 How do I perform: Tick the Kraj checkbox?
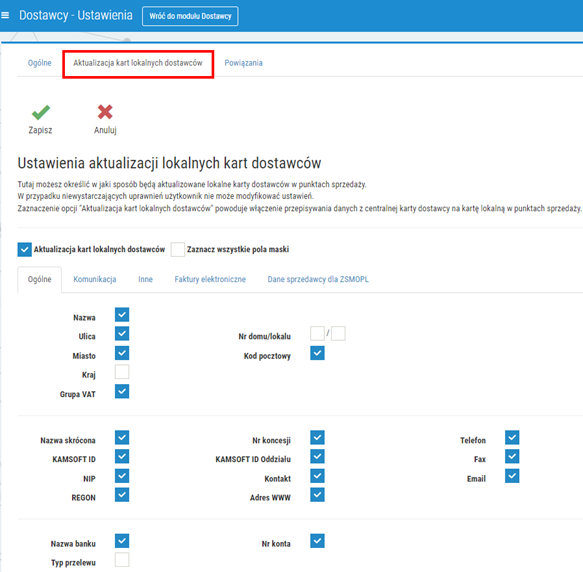(122, 372)
